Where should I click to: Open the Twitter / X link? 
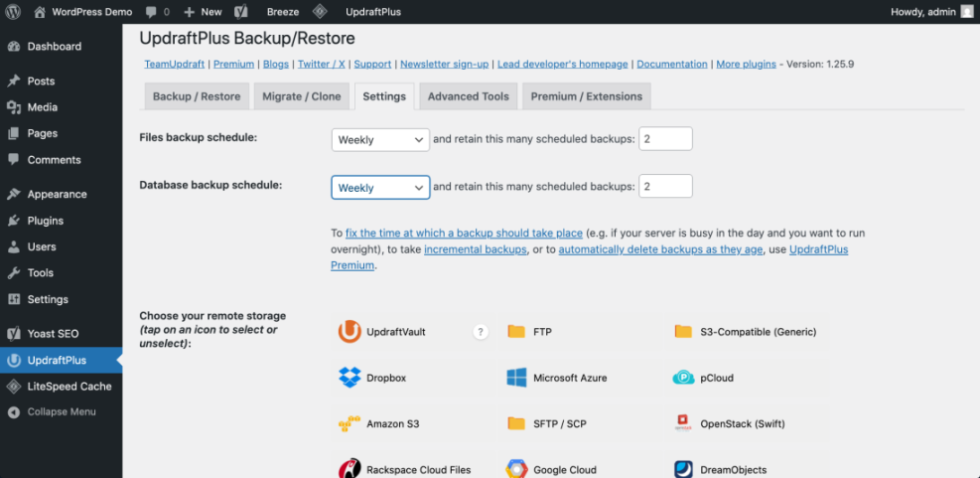[x=322, y=64]
